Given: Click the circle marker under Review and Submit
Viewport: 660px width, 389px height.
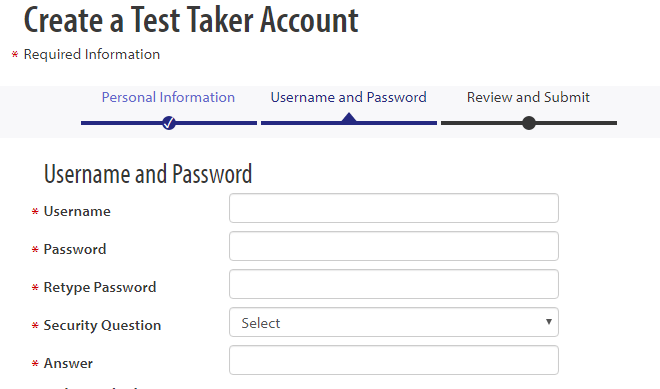Looking at the screenshot, I should pyautogui.click(x=529, y=123).
